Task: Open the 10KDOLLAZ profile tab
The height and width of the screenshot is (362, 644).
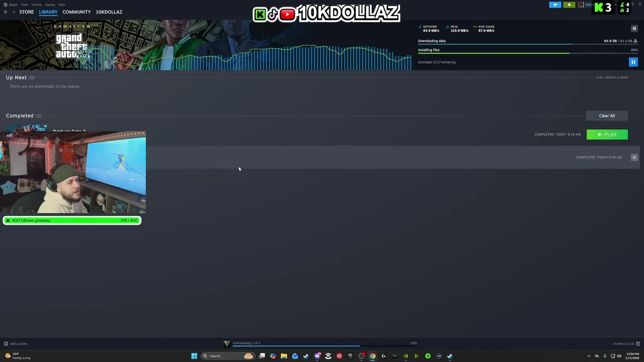Action: tap(109, 12)
